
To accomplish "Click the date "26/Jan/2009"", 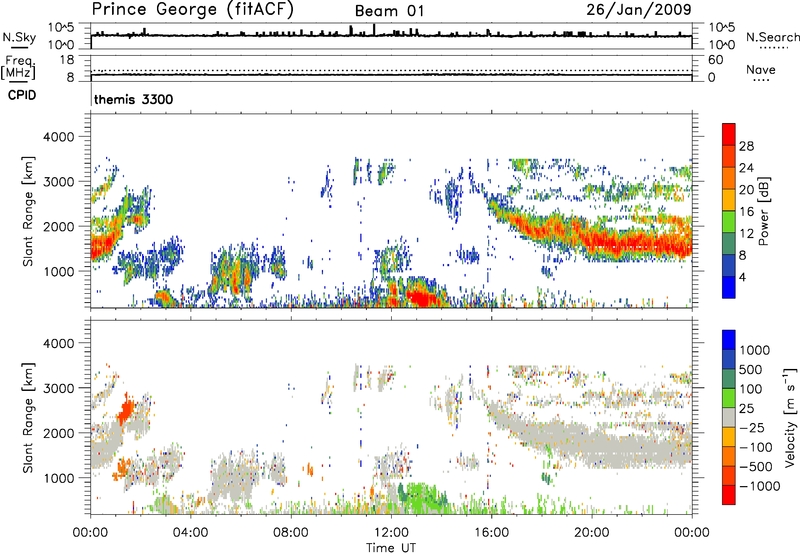I will tap(639, 9).
